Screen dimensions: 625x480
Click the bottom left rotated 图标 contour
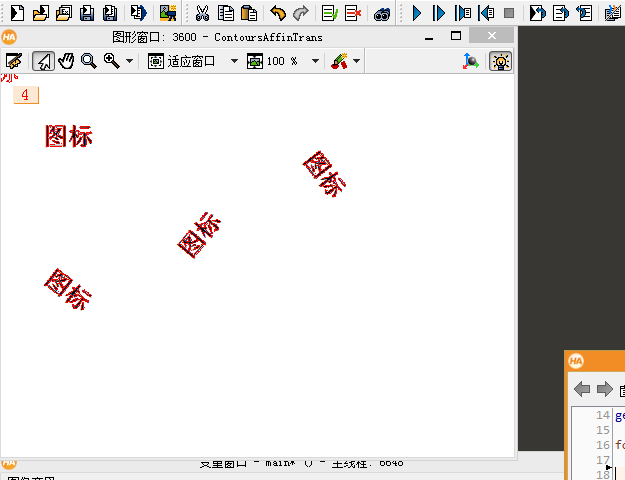68,289
